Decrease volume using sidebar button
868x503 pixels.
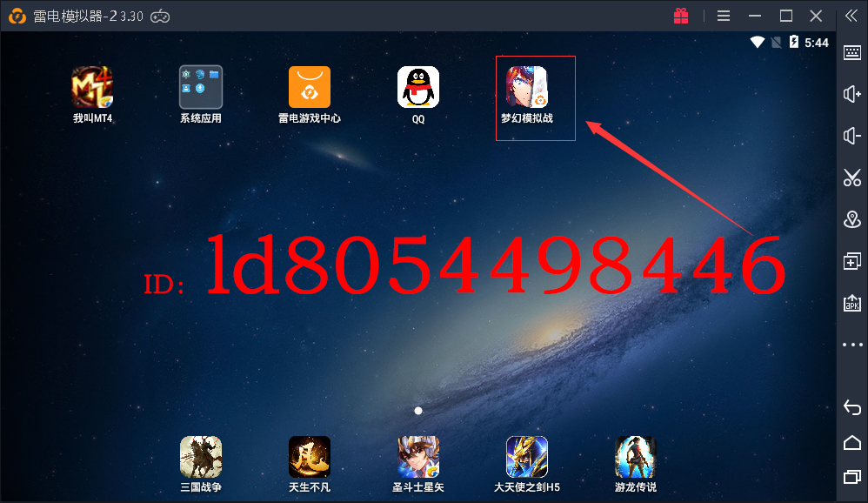[852, 136]
